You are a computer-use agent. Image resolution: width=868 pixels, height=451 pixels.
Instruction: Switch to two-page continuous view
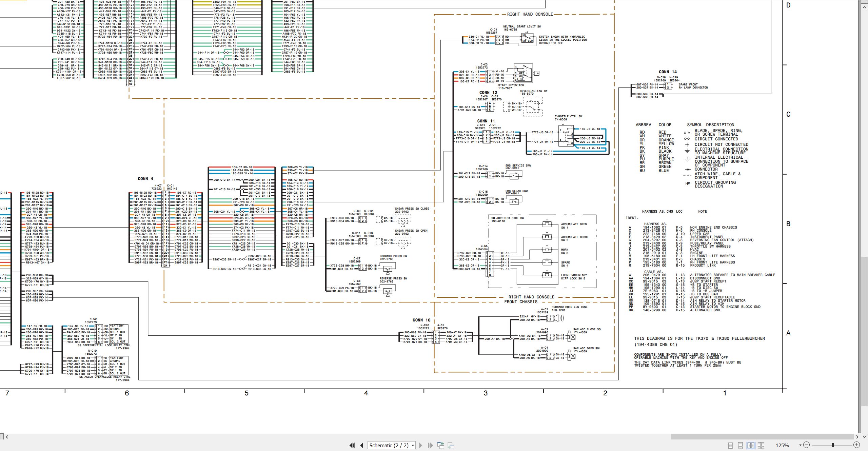[761, 445]
